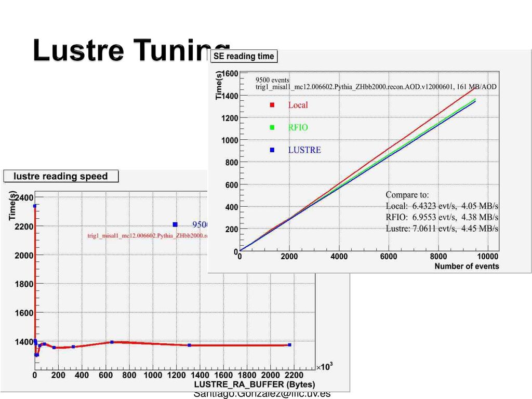
Task: Click the 1600 tick label on SE chart
Action: click(x=230, y=74)
